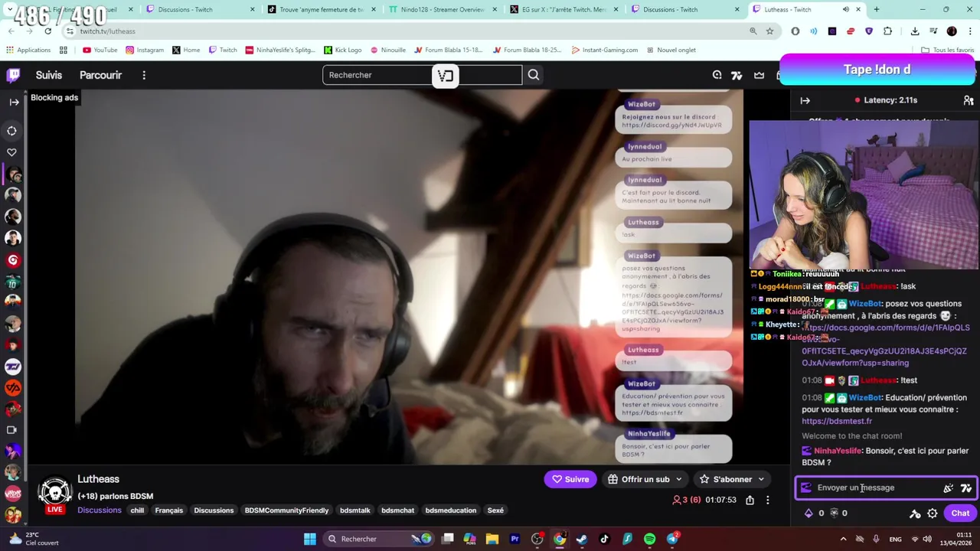Click the BDSMCommunityFriendly tag

pyautogui.click(x=286, y=510)
